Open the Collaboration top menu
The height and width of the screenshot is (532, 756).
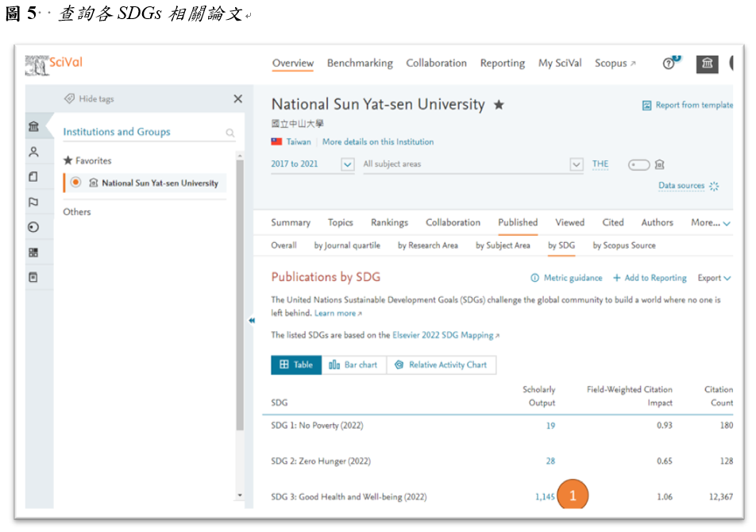(436, 63)
